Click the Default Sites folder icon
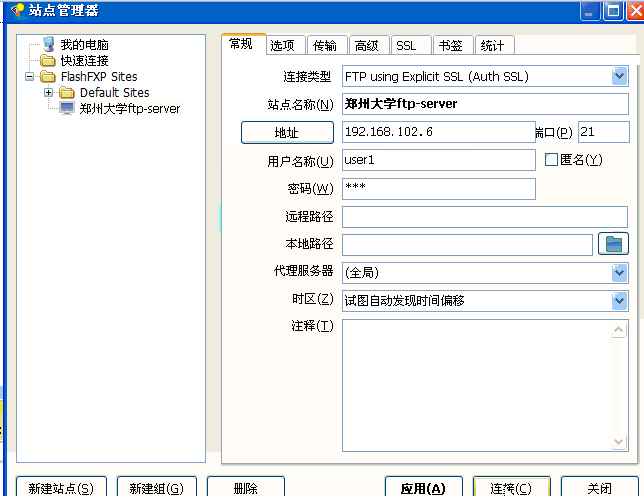This screenshot has width=644, height=500. point(67,92)
